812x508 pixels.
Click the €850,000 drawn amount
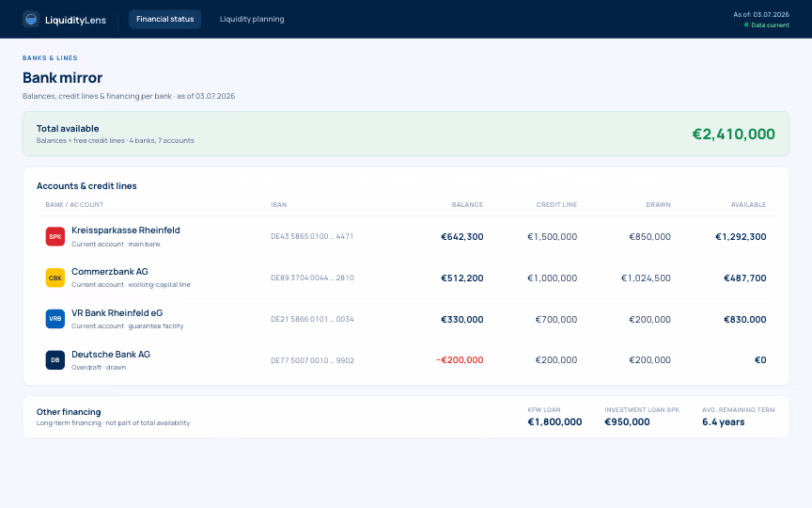pyautogui.click(x=650, y=237)
